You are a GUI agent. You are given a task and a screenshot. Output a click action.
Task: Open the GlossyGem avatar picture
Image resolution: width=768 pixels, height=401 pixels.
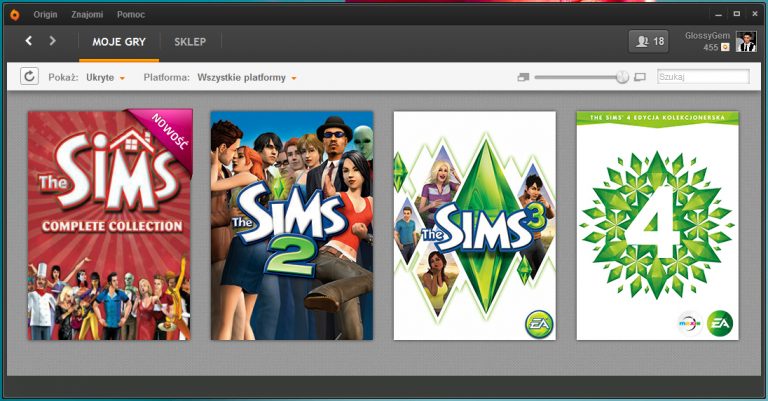746,42
